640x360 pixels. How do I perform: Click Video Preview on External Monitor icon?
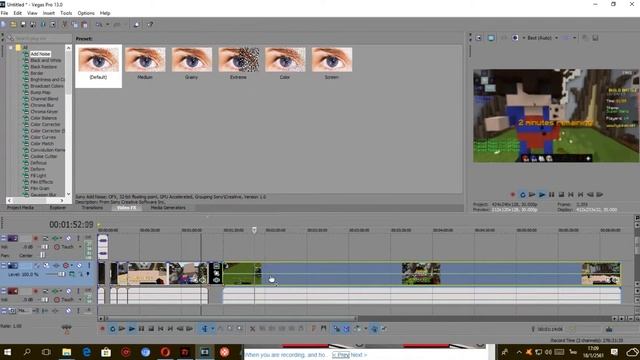point(491,38)
